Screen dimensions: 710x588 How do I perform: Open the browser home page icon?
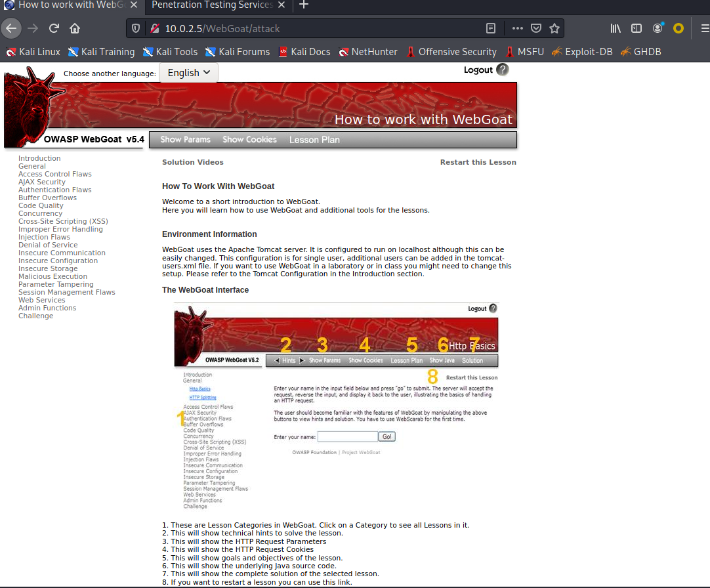click(75, 28)
